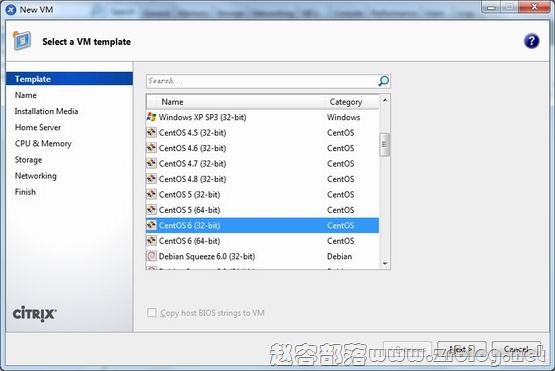555x371 pixels.
Task: Open the help question mark icon
Action: (x=531, y=41)
